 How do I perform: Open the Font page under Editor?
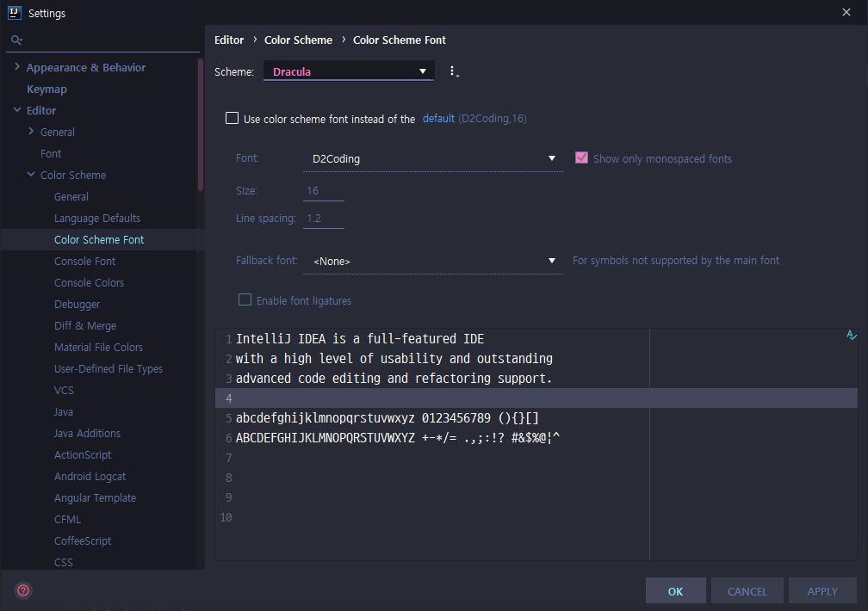pyautogui.click(x=50, y=154)
